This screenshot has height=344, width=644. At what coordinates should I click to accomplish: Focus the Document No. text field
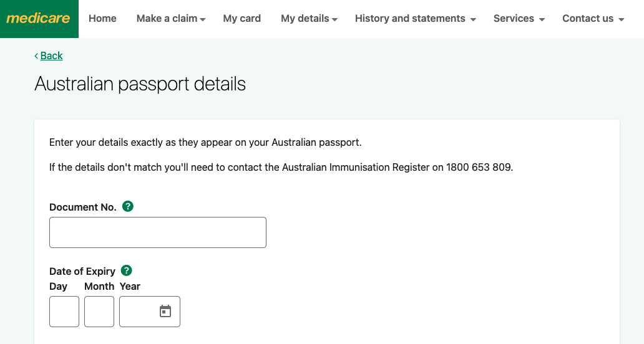click(158, 232)
